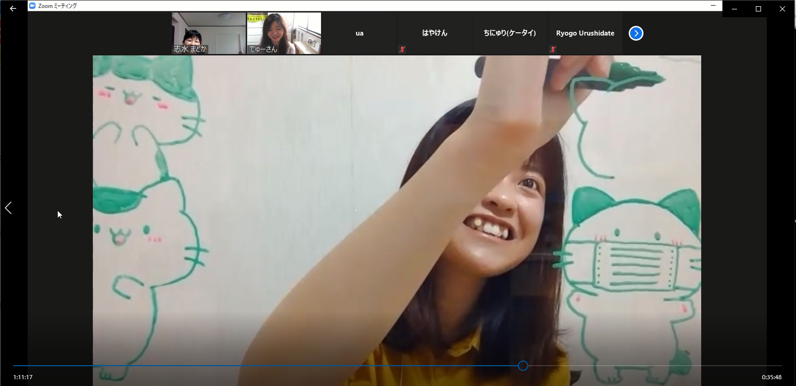
Task: Click the elapsed time 1:11:17
Action: point(23,377)
